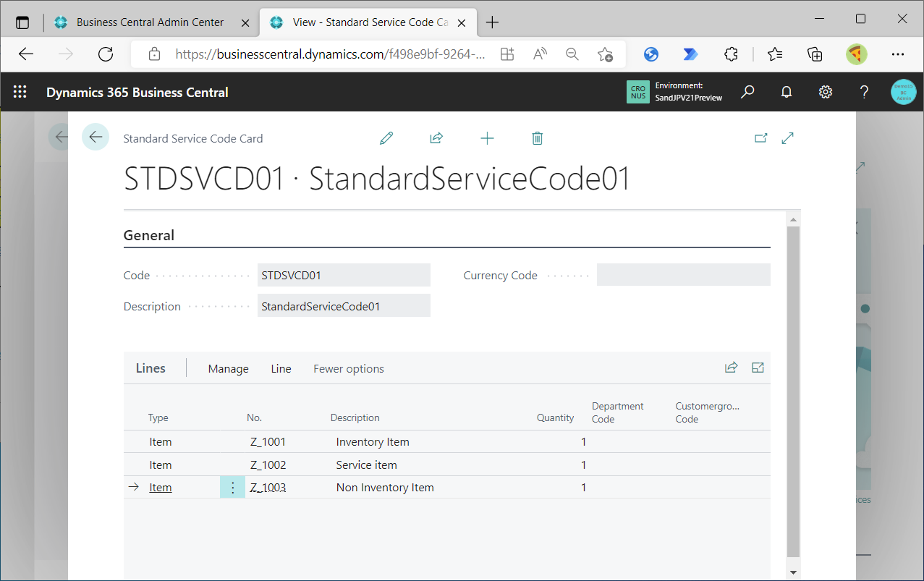Image resolution: width=924 pixels, height=581 pixels.
Task: Open the Line menu in Lines section
Action: [281, 368]
